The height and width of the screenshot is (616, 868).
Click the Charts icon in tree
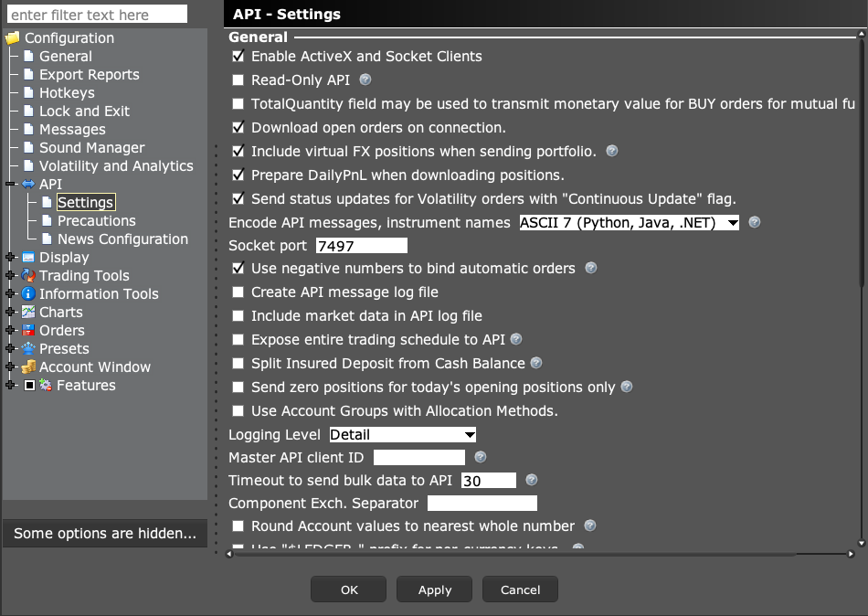[x=28, y=312]
